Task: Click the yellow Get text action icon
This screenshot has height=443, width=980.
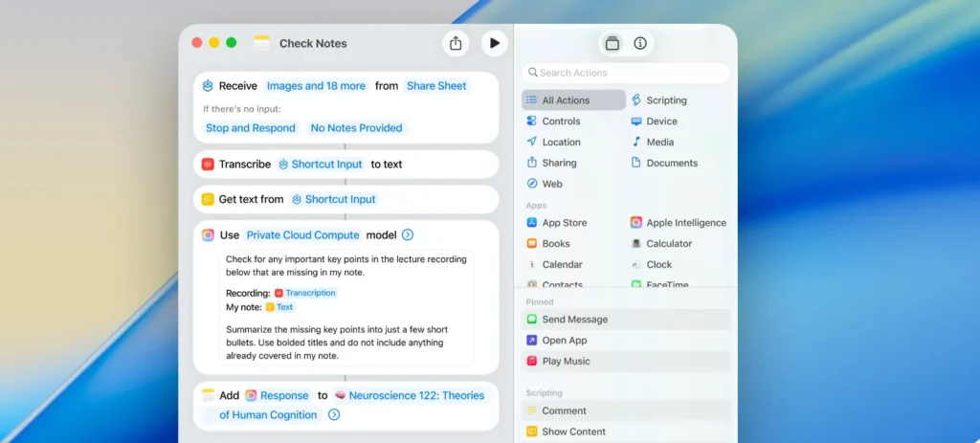Action: tap(208, 199)
